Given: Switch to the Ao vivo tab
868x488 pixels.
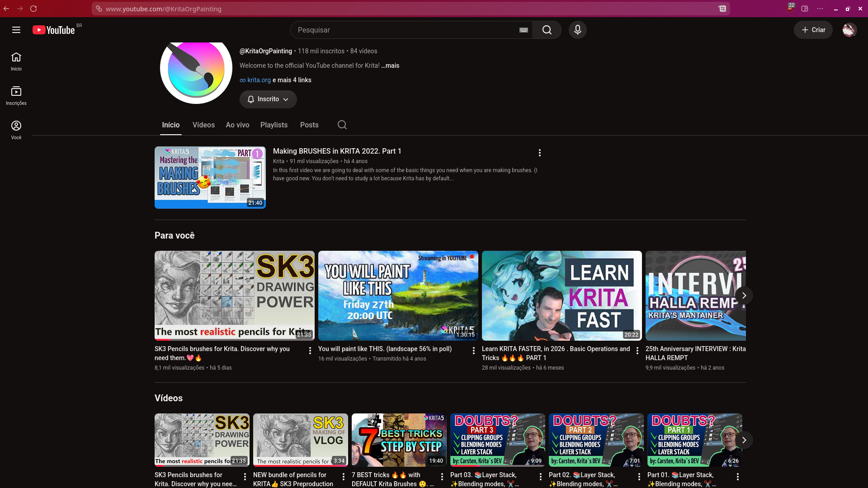Looking at the screenshot, I should click(x=237, y=125).
